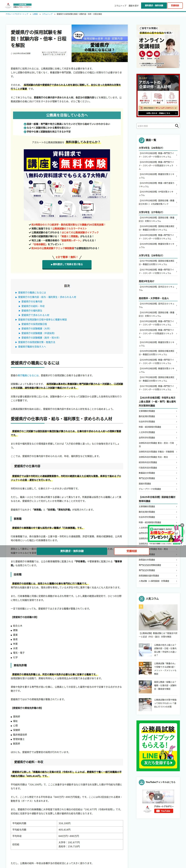
Task: Click the LINE 友だち登録する banner
Action: coord(158,746)
